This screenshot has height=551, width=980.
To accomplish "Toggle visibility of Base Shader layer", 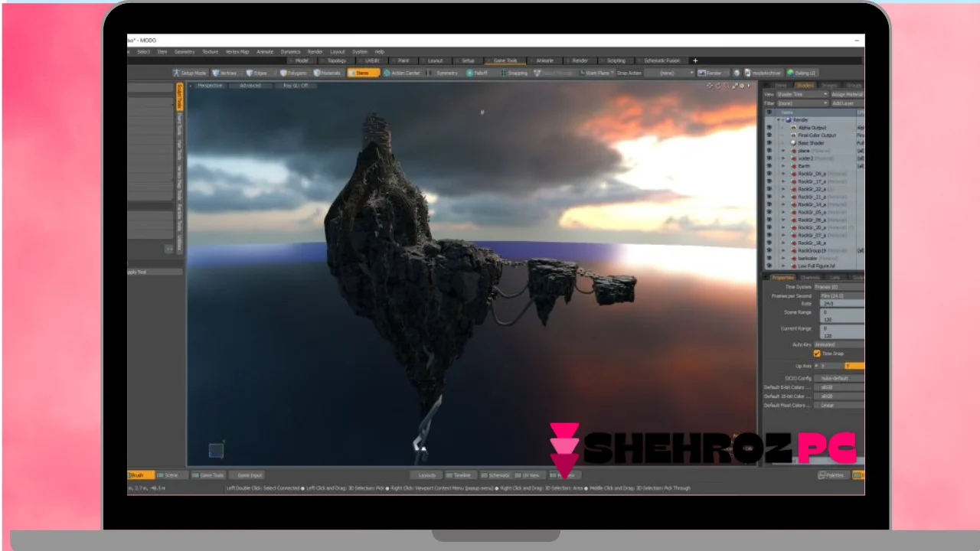I will (769, 143).
